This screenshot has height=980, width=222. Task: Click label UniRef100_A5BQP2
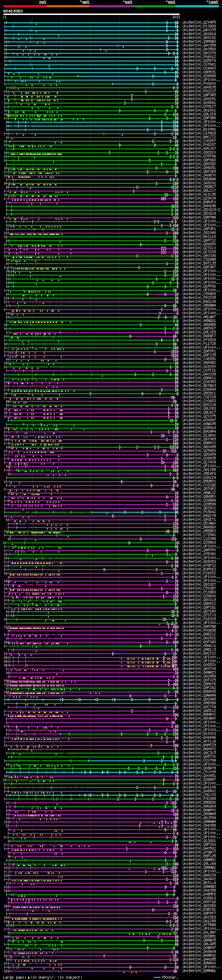click(199, 531)
